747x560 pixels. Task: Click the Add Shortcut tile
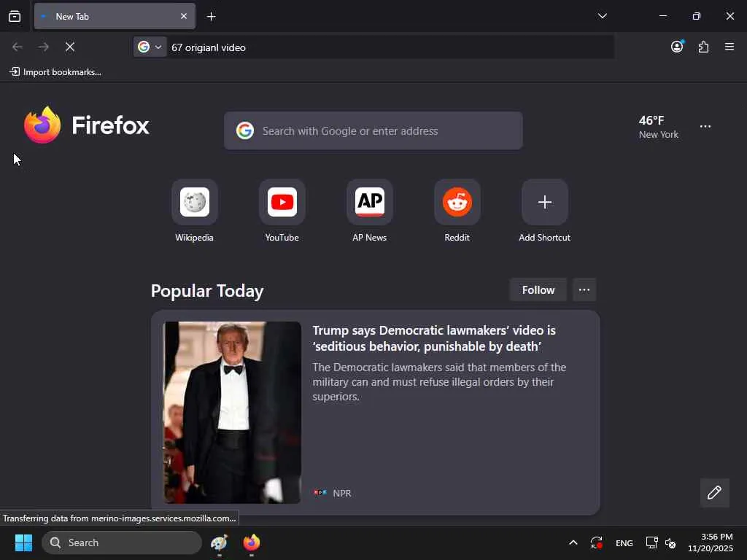(x=544, y=211)
